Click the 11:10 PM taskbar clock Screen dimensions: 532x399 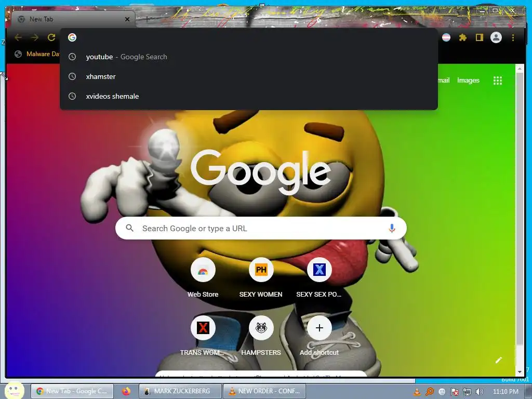(506, 392)
